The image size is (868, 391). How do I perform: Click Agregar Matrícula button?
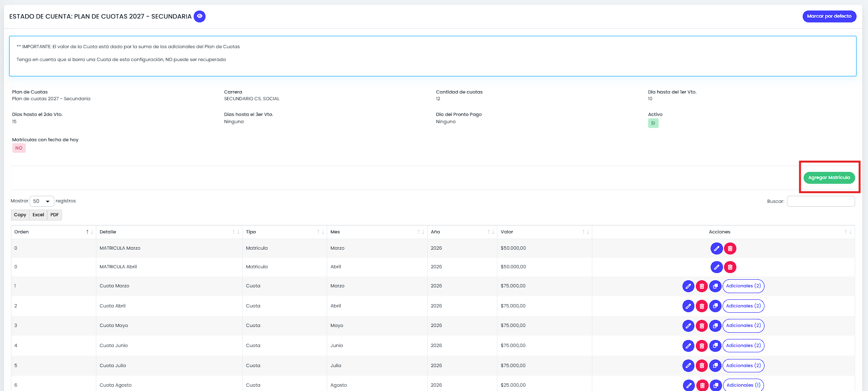pyautogui.click(x=829, y=178)
